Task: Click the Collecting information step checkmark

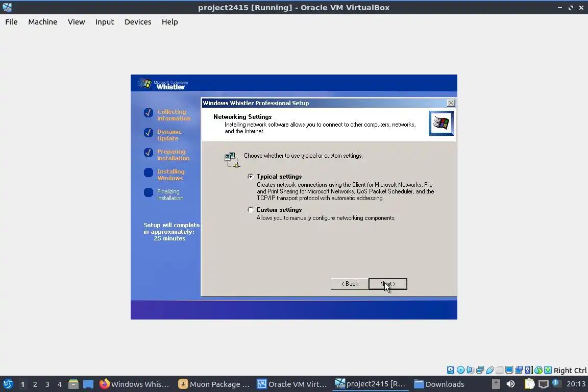Action: point(149,112)
